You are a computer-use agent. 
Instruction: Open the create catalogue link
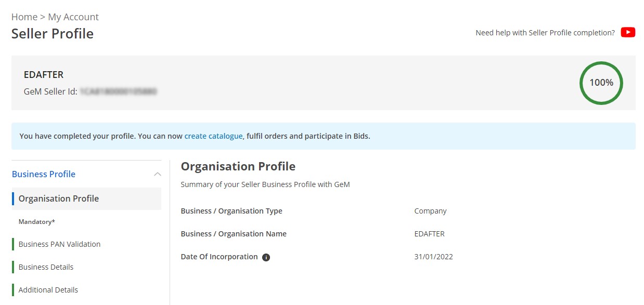pyautogui.click(x=213, y=136)
